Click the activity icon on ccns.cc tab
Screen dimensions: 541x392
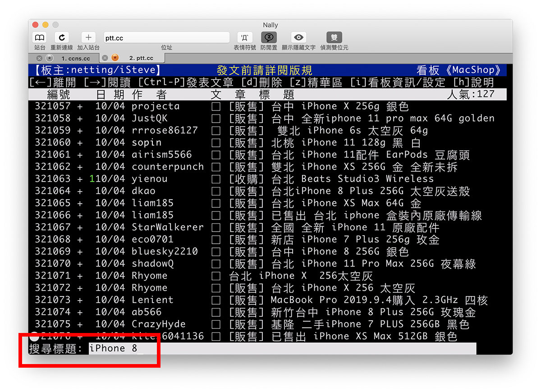point(50,58)
